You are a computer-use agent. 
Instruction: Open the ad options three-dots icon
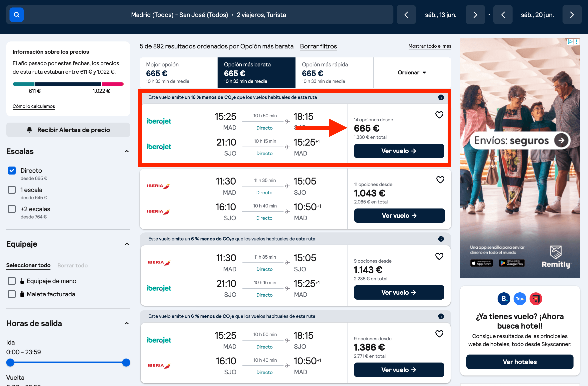coord(577,42)
